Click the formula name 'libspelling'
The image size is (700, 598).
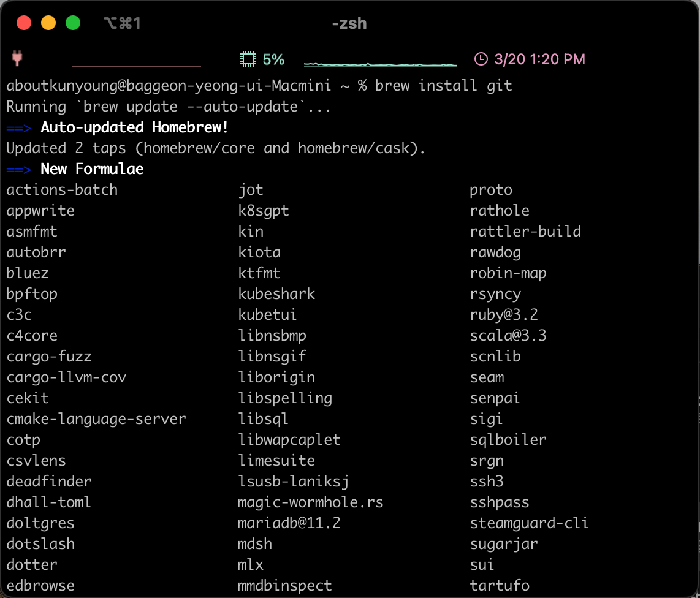[x=285, y=398]
